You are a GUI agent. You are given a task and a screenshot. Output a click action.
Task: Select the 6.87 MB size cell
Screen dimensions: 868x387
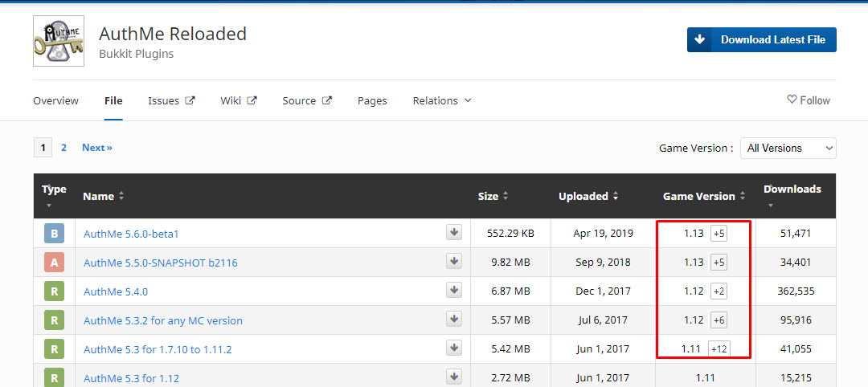[x=510, y=291]
